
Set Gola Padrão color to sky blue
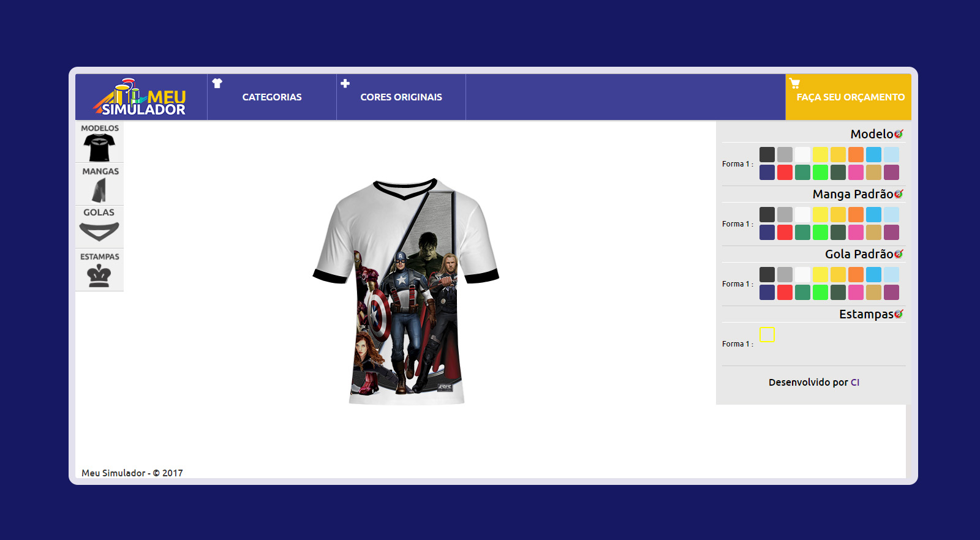tap(873, 274)
